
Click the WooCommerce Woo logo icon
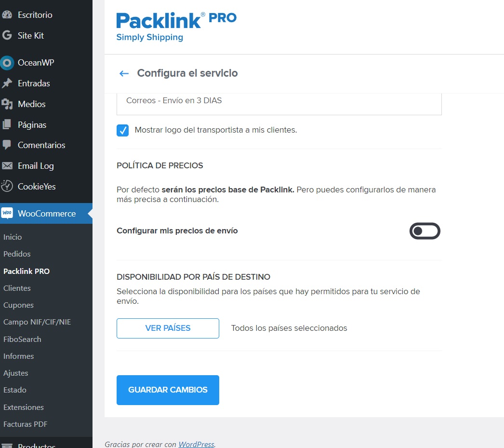7,213
